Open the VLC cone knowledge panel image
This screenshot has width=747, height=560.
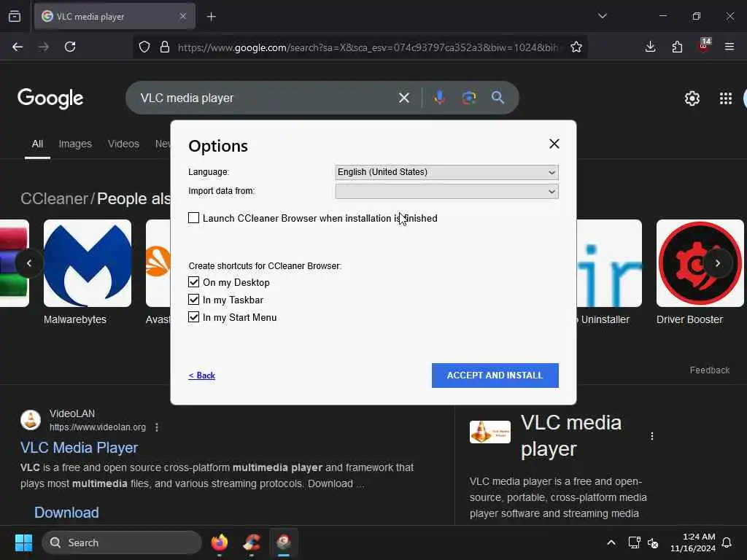[x=489, y=432]
